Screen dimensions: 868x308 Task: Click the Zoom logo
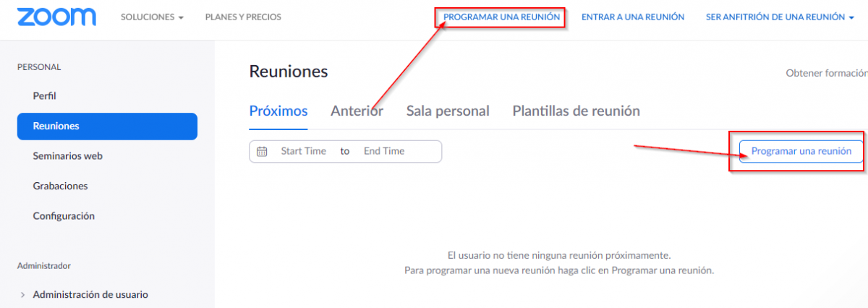point(56,17)
